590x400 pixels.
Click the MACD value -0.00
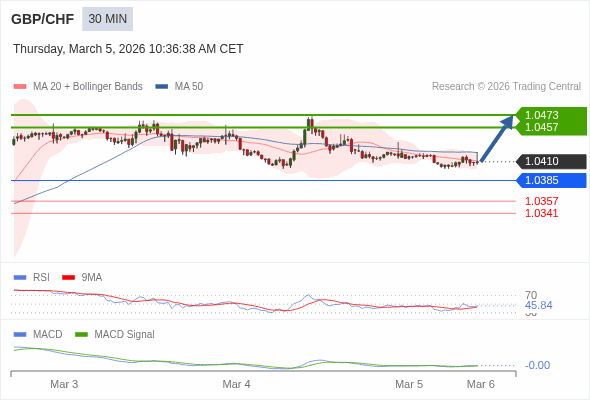(537, 365)
